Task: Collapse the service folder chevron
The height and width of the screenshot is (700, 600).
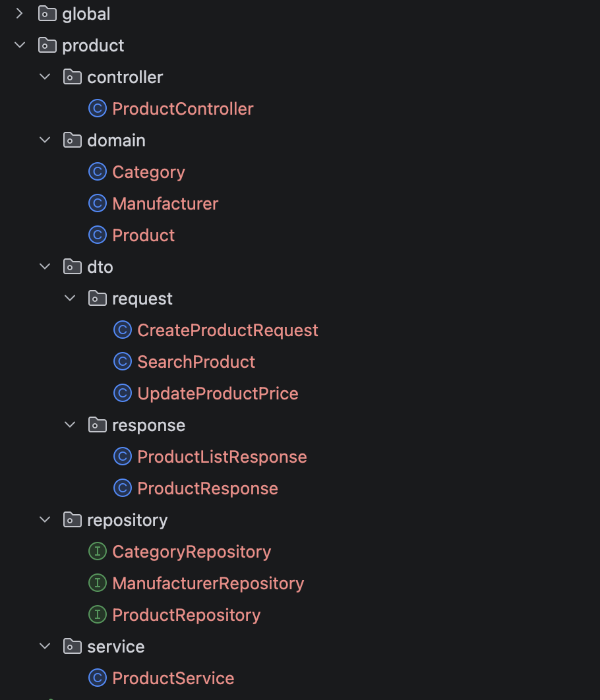Action: pos(45,646)
